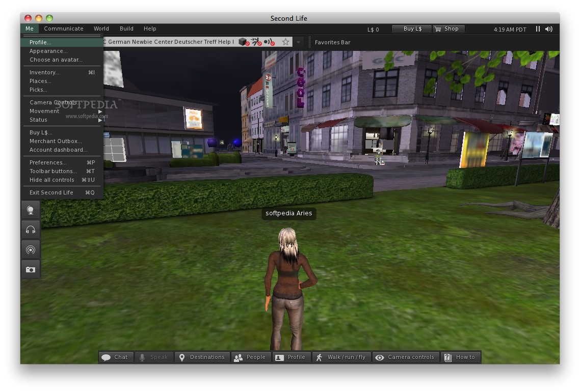Viewport: 580px width, 392px height.
Task: Select Toolbar buttons... entry
Action: [62, 171]
